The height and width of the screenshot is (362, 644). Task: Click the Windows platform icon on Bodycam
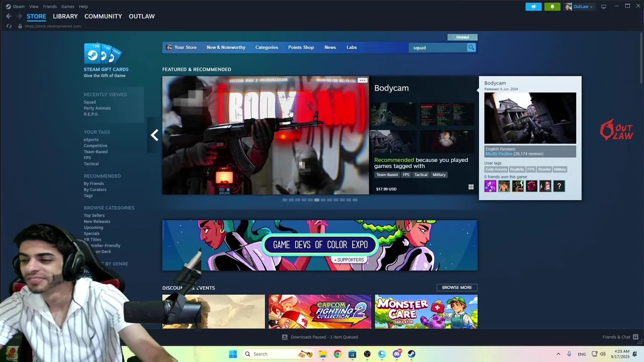[x=471, y=187]
